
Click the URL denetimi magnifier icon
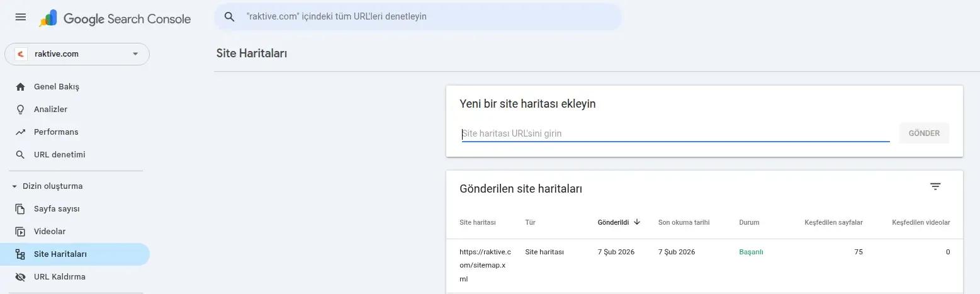[x=21, y=155]
